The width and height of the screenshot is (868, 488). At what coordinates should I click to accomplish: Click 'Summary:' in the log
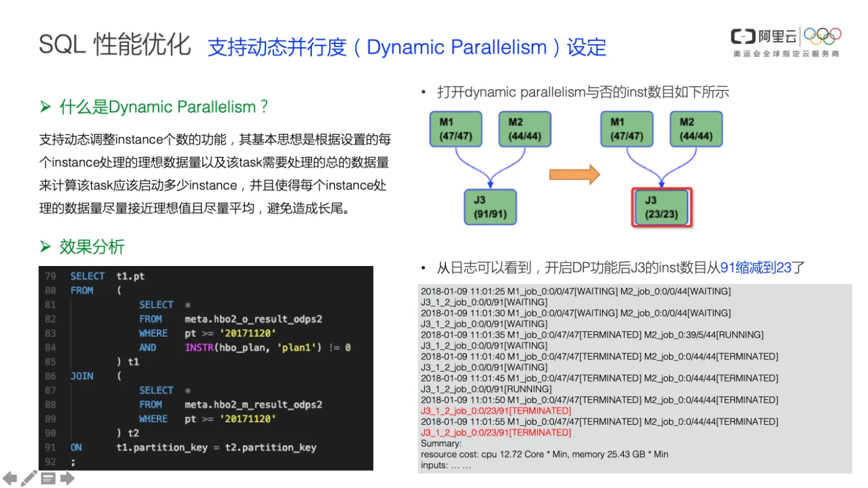441,443
